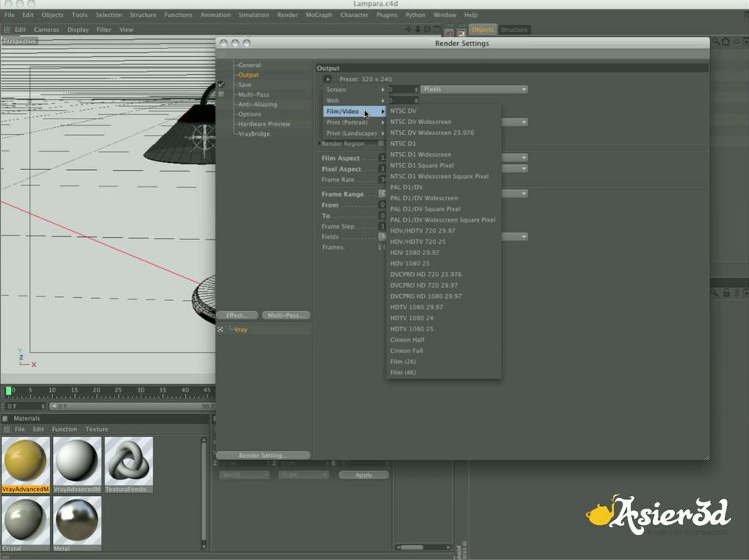749x560 pixels.
Task: Toggle the Save checkbox in Render Settings
Action: [221, 84]
